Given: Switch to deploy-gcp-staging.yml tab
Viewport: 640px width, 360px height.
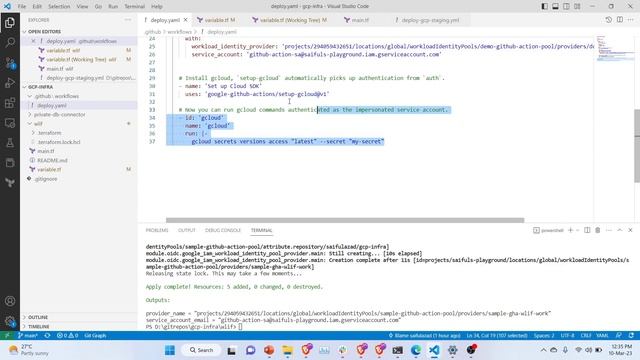Looking at the screenshot, I should click(429, 20).
